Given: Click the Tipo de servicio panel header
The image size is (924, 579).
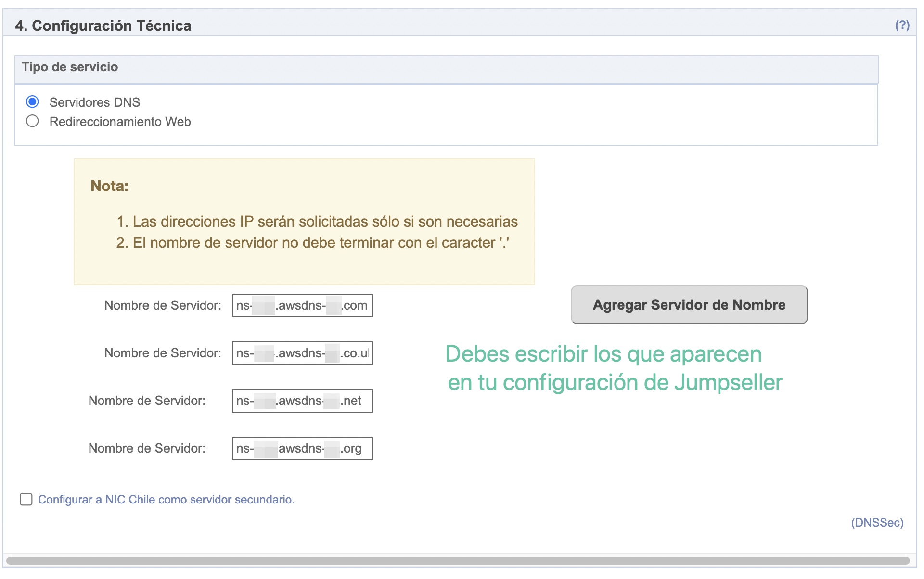Looking at the screenshot, I should click(70, 67).
